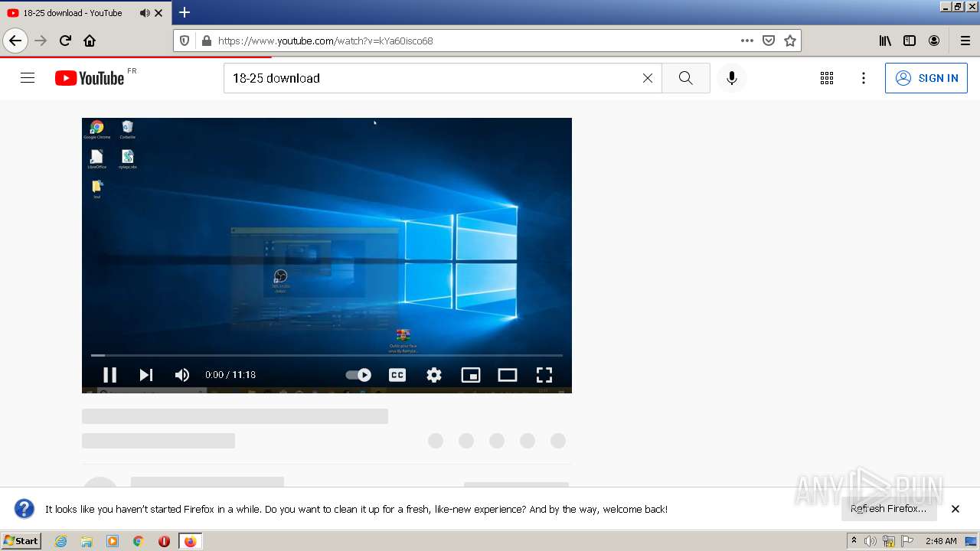Toggle the autoplay switch in player
980x551 pixels.
[358, 375]
